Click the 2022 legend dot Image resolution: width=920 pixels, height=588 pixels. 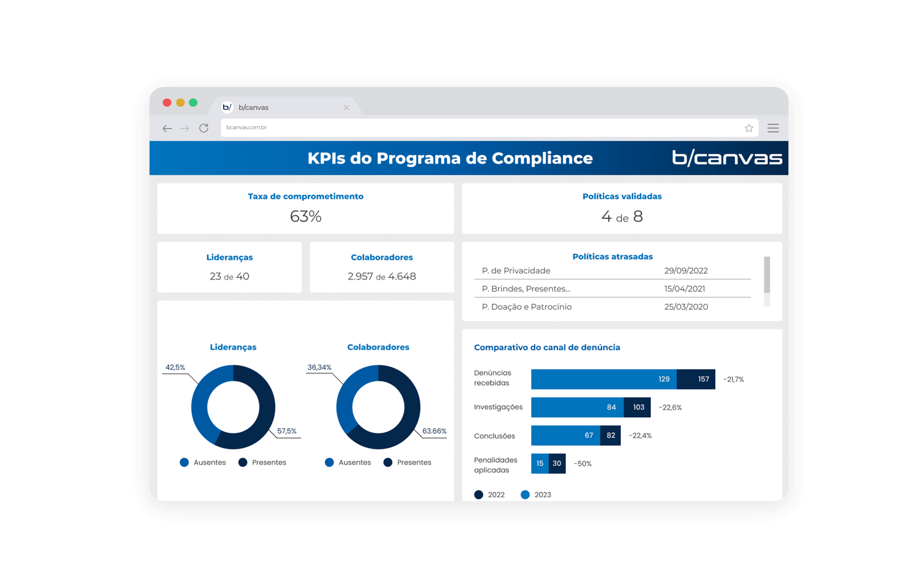click(478, 495)
